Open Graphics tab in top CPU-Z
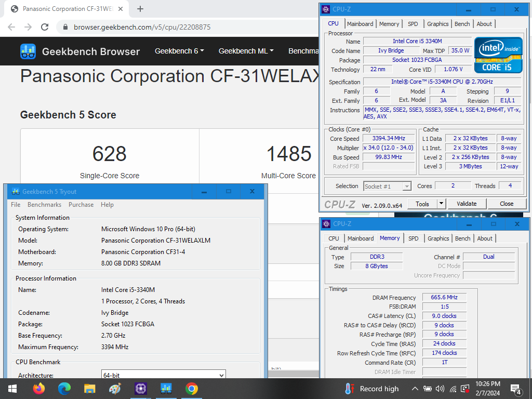Viewport: 532px width, 399px height. pyautogui.click(x=437, y=24)
